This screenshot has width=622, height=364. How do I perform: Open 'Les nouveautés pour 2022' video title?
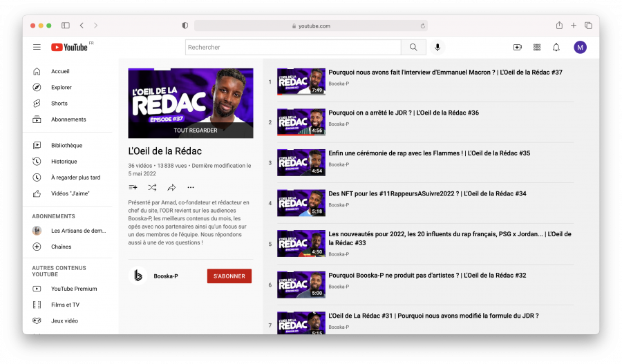(450, 238)
